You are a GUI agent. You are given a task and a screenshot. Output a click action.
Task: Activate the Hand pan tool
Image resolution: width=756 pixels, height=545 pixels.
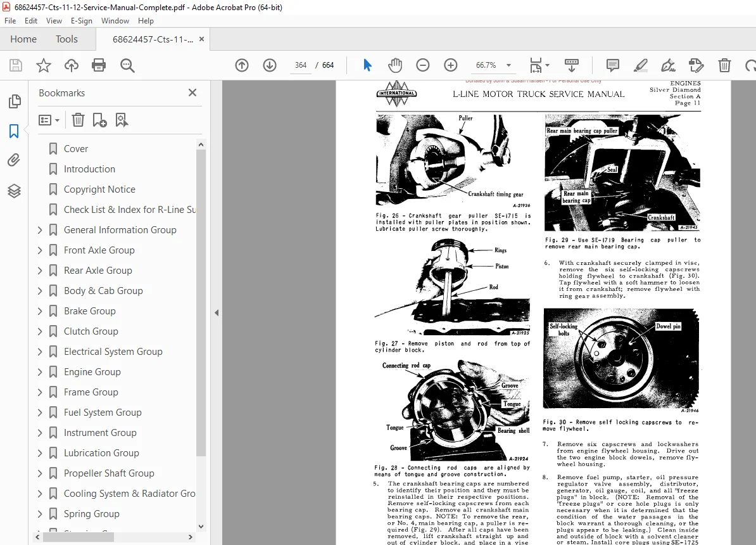tap(395, 65)
